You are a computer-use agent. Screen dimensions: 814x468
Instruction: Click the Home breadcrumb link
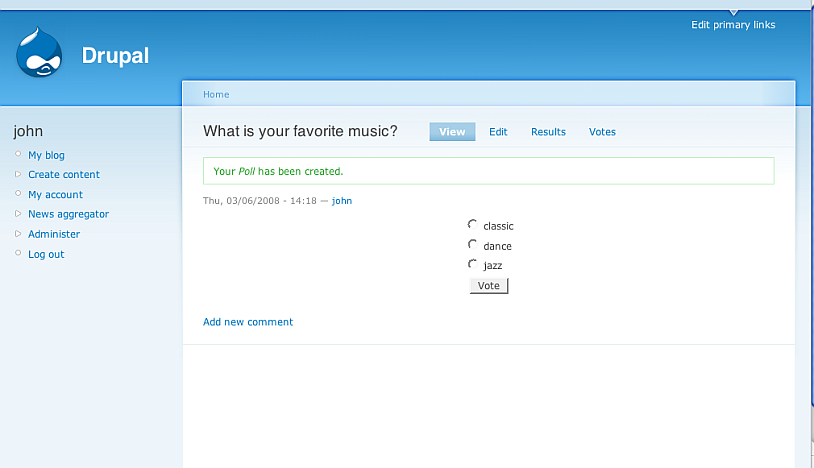tap(216, 95)
